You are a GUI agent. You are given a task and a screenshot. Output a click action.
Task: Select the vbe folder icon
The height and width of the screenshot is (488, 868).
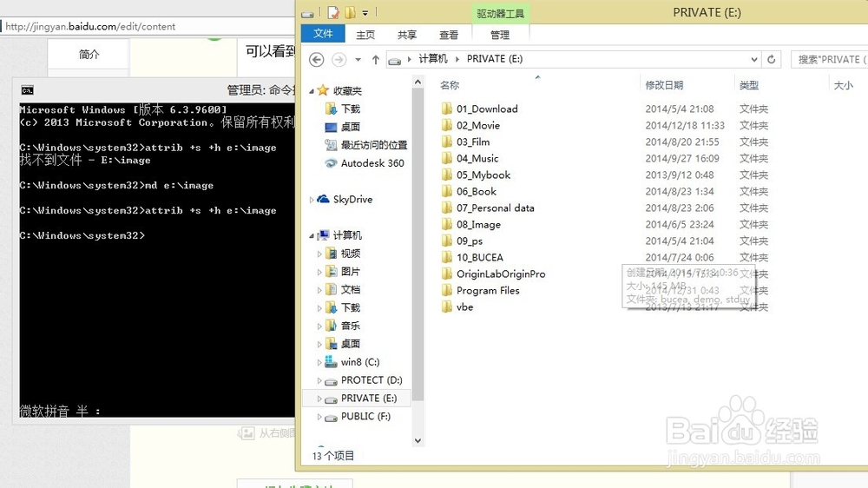(x=447, y=307)
